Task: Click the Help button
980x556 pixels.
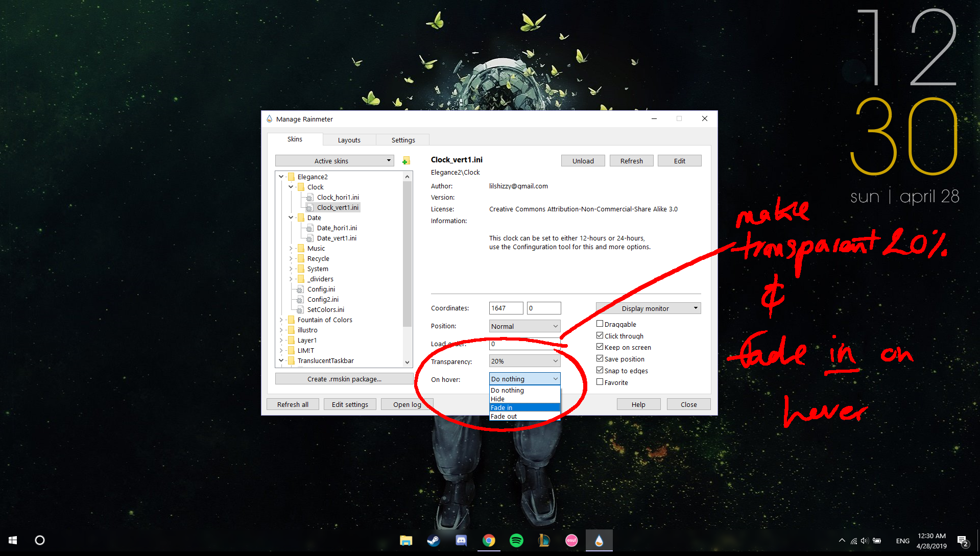Action: point(638,404)
